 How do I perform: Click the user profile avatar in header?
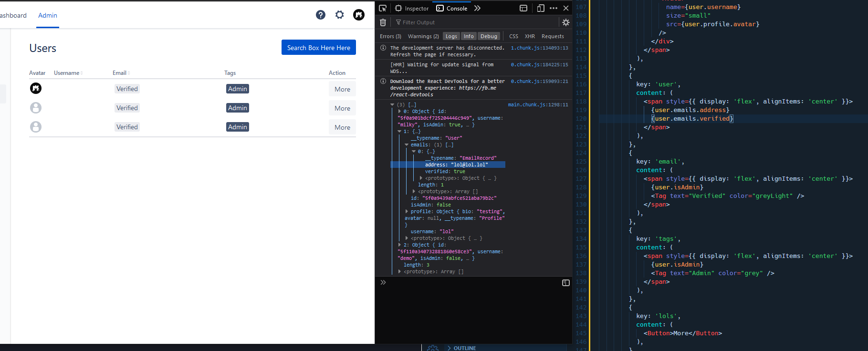(359, 15)
